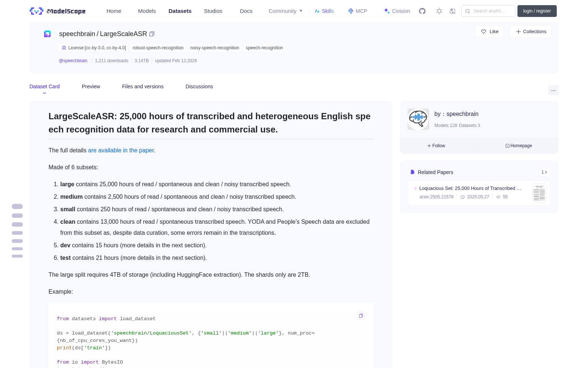Viewport: 588px width, 368px height.
Task: Open the Skills section
Action: tap(324, 11)
